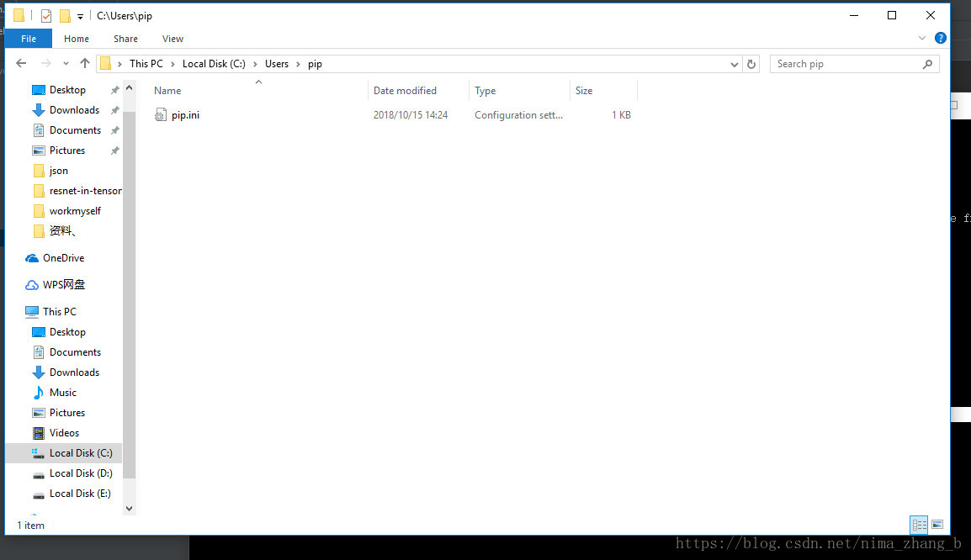Open Help via the question mark icon

940,39
